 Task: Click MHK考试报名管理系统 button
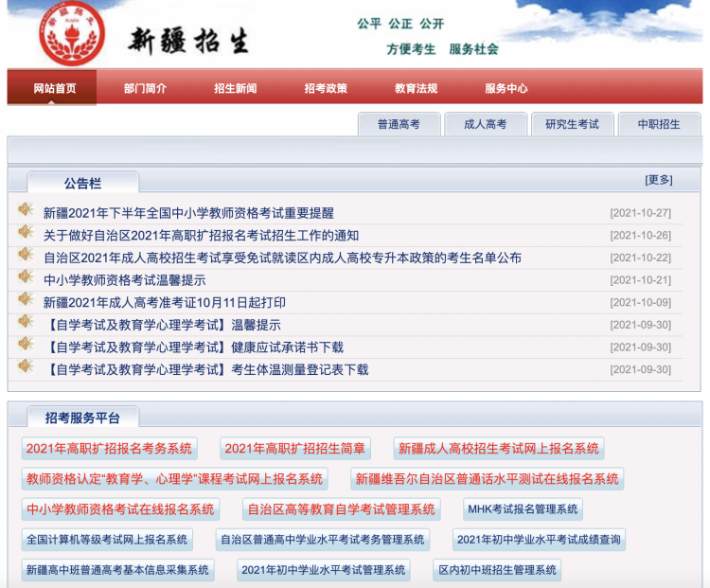pos(523,509)
